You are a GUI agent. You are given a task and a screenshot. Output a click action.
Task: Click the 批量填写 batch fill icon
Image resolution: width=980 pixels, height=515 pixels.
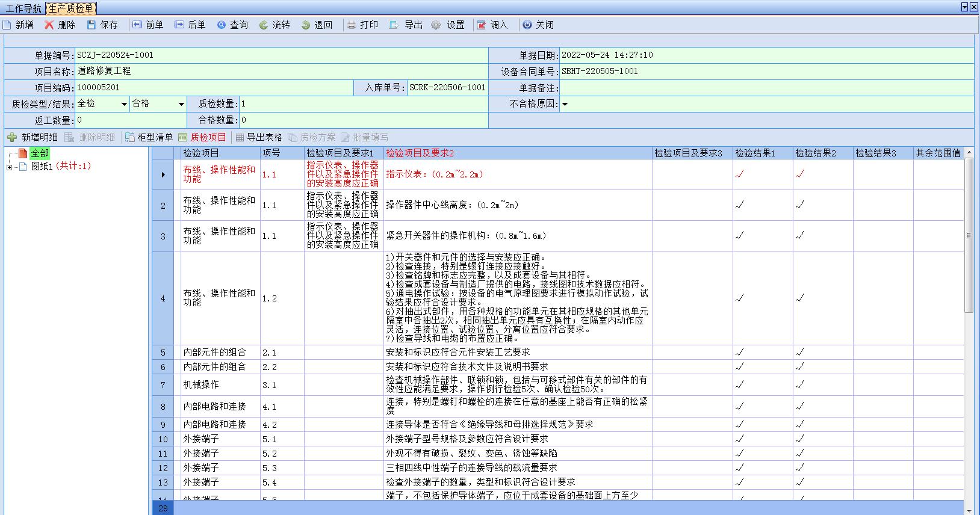pos(345,137)
